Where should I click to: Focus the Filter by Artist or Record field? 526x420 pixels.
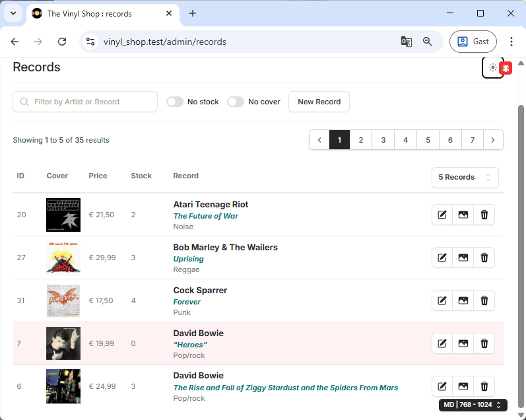pyautogui.click(x=85, y=102)
